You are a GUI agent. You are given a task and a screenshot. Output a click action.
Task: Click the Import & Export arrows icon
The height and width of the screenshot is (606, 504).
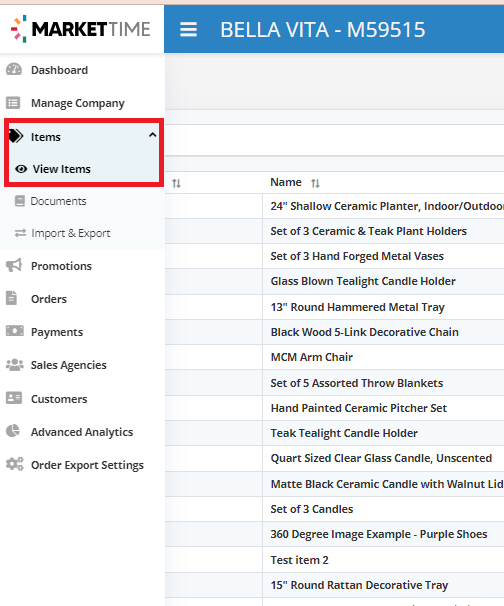coord(20,233)
